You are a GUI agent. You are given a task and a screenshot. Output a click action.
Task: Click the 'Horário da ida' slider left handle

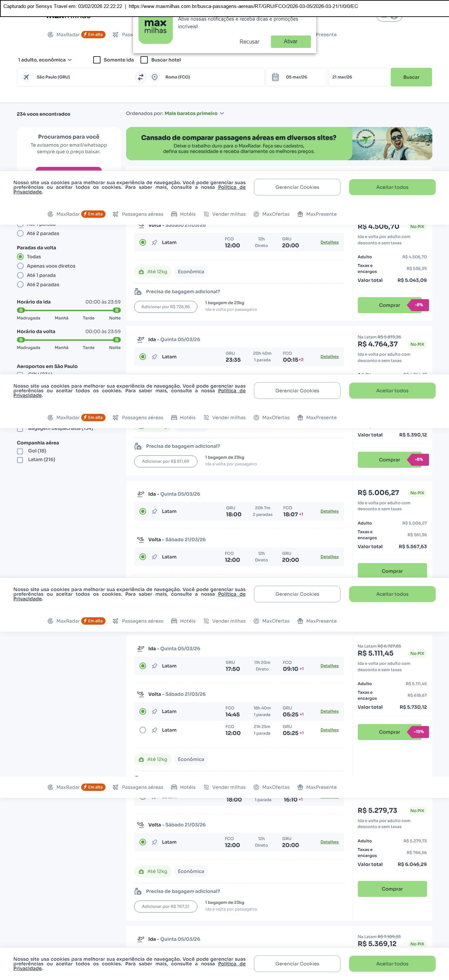(x=21, y=310)
